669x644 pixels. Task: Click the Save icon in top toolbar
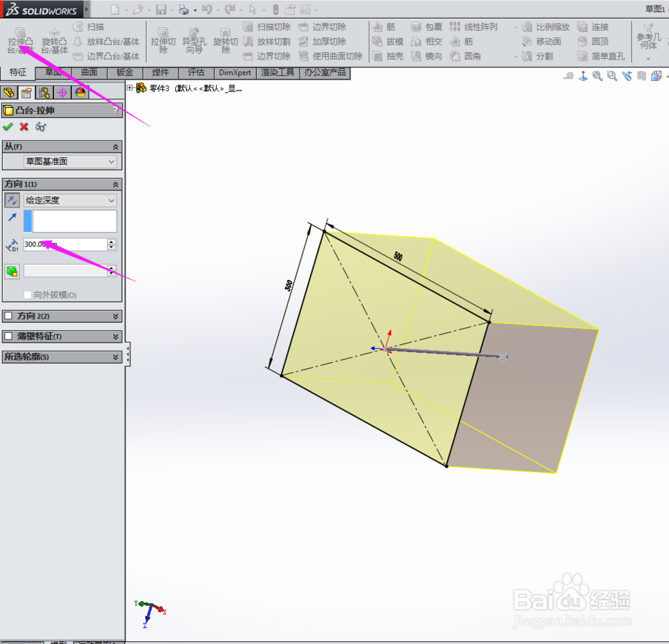pos(161,9)
